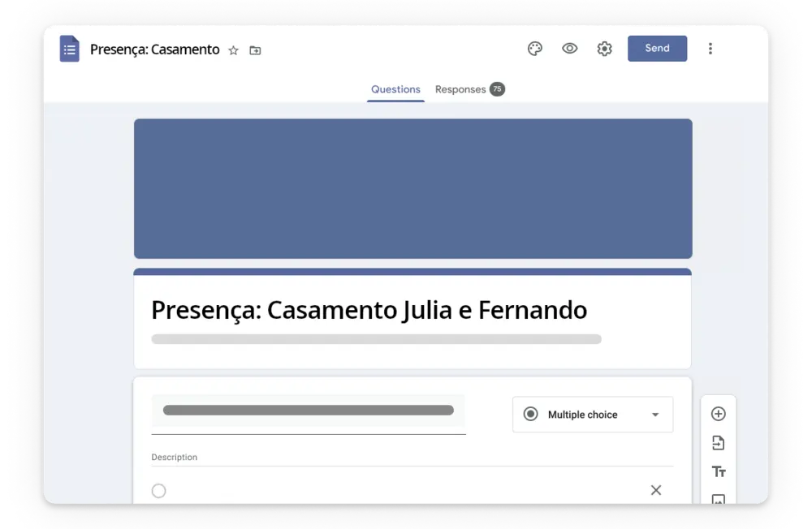
Task: Click the 75 responses count badge
Action: 497,89
